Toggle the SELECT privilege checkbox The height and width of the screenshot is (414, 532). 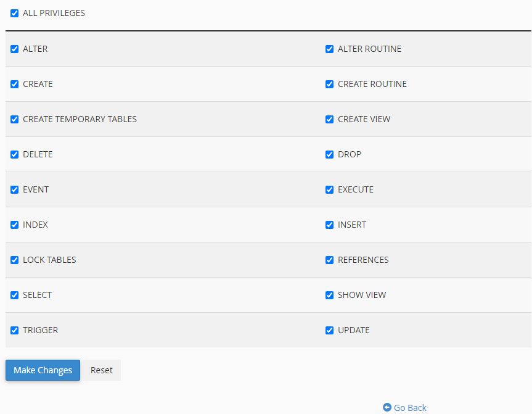pos(15,295)
